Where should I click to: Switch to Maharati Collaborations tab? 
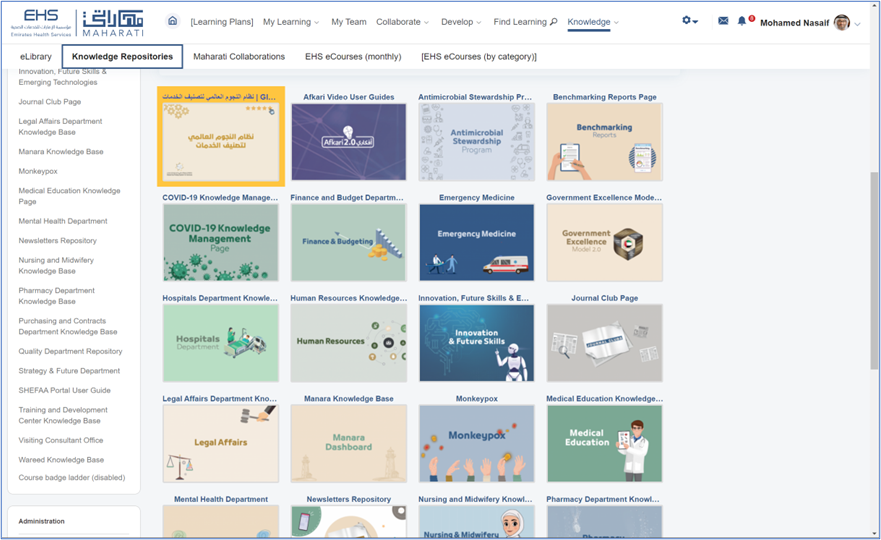[239, 56]
